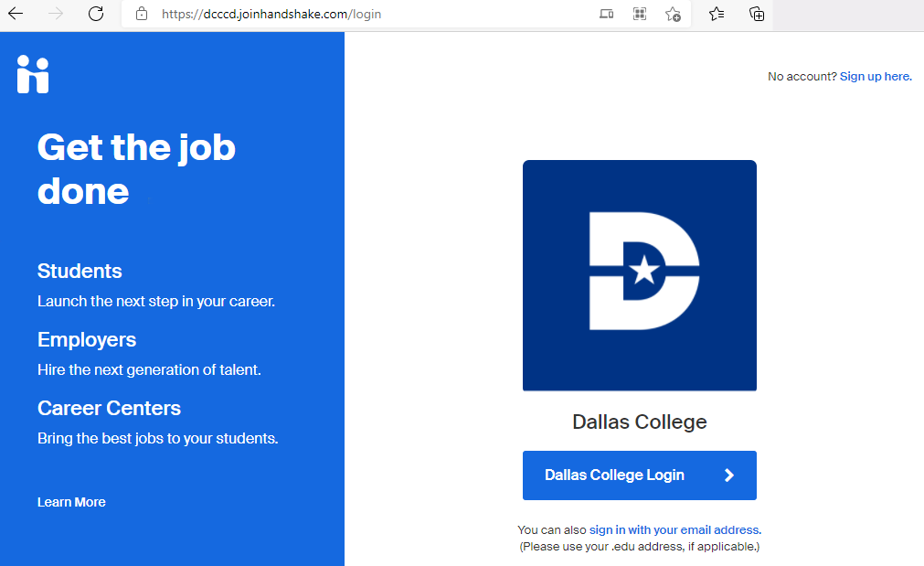Click 'Hire the next generation of talent.' text
This screenshot has height=566, width=924.
[149, 369]
